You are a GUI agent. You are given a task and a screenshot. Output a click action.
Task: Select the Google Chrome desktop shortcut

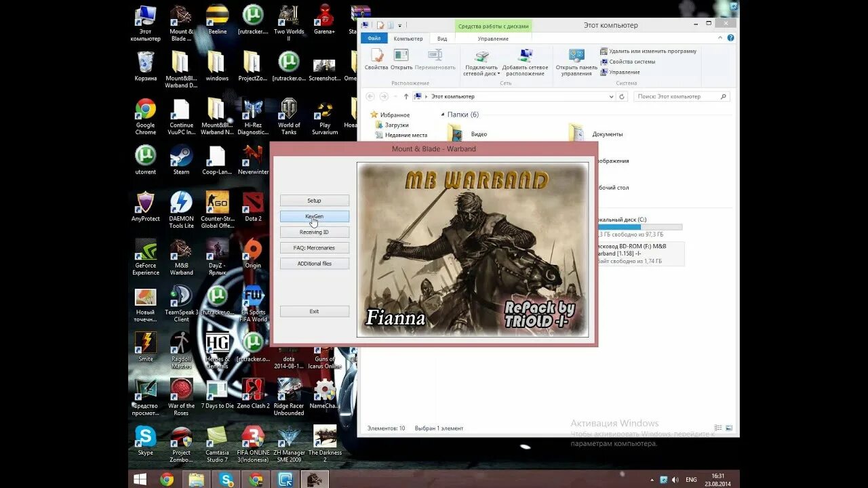pyautogui.click(x=146, y=117)
